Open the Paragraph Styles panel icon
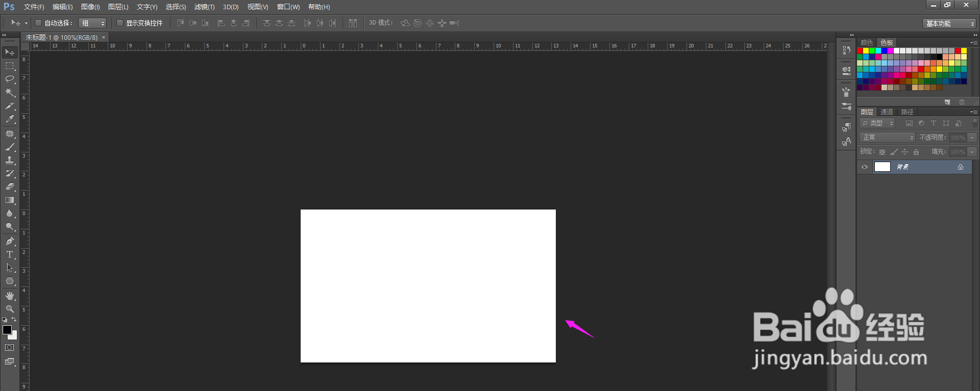 click(x=846, y=127)
